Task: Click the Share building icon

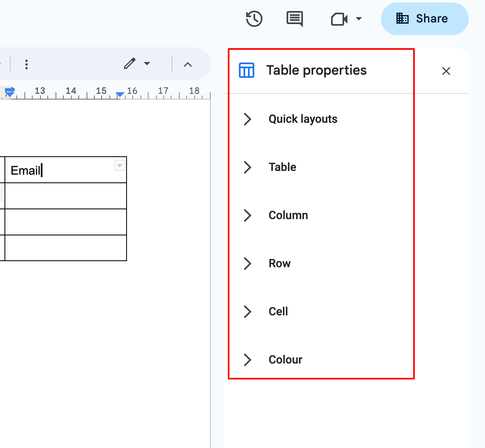Action: [403, 18]
